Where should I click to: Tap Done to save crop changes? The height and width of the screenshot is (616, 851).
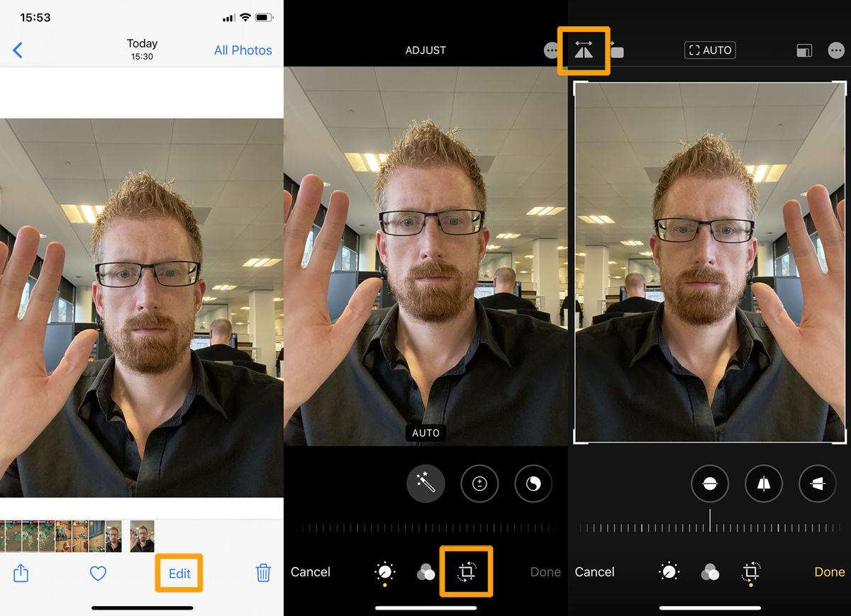coord(828,572)
